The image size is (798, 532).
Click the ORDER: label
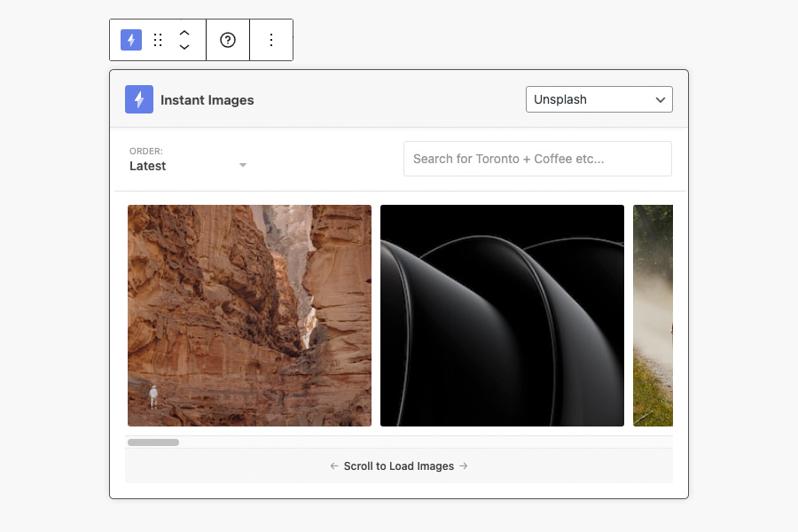[146, 152]
